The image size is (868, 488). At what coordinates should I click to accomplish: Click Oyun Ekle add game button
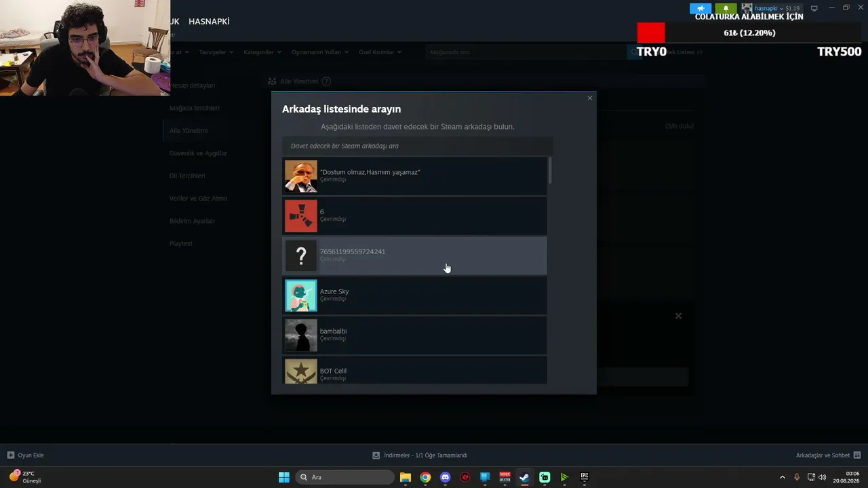click(25, 455)
